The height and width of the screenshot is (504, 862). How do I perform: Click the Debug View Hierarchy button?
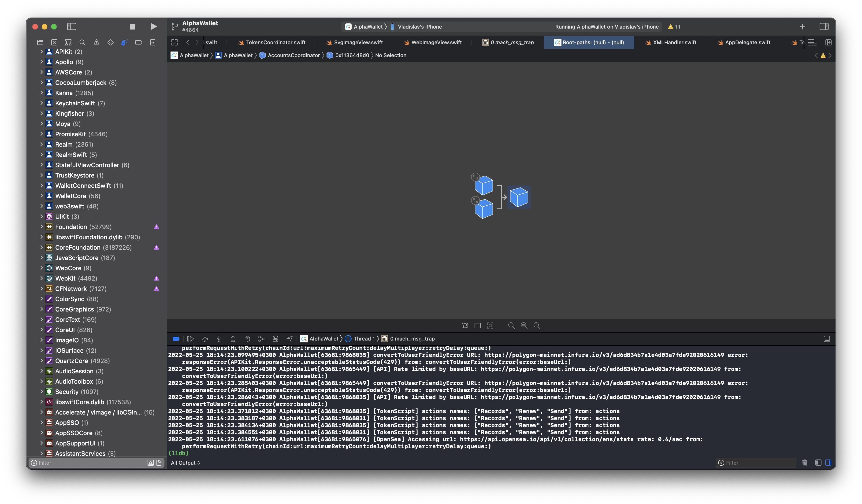tap(247, 338)
